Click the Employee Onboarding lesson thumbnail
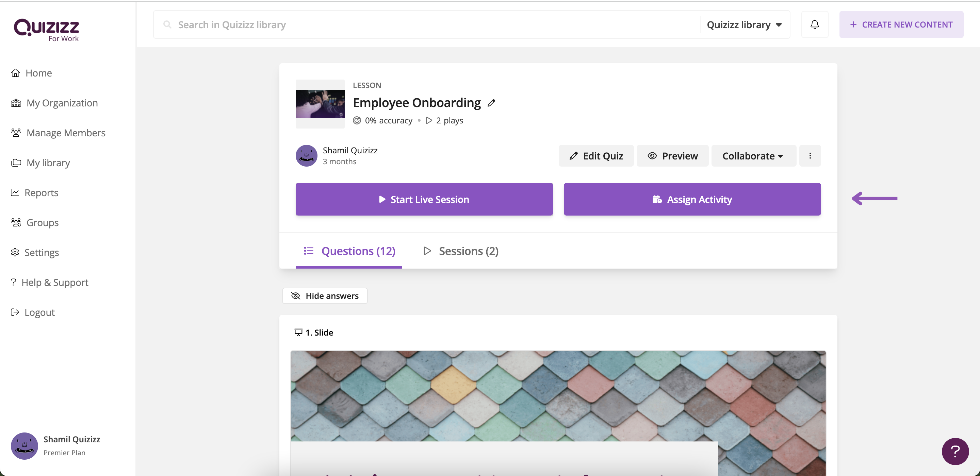 tap(320, 104)
